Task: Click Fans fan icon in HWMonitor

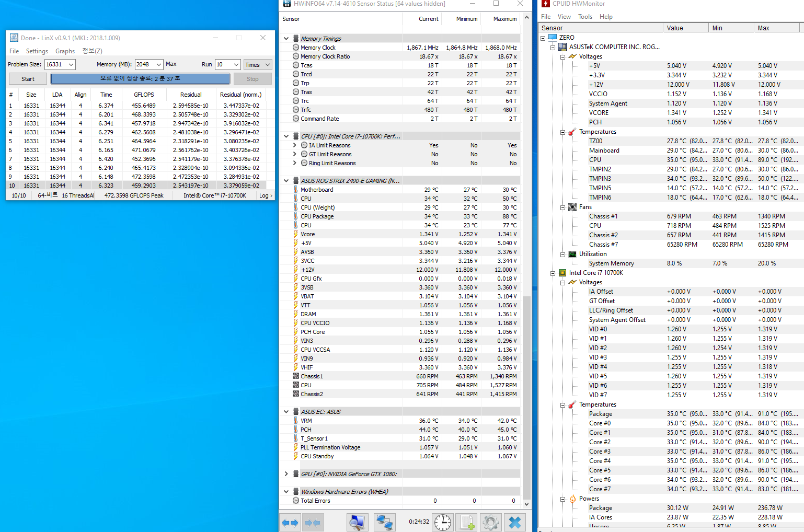Action: [572, 207]
